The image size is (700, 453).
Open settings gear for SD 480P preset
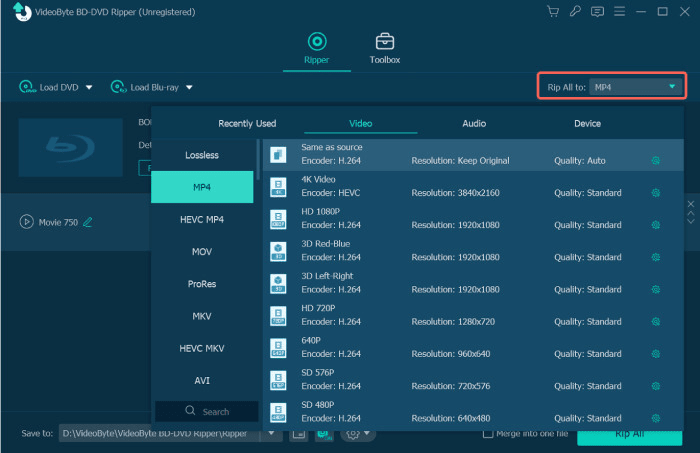click(x=655, y=418)
